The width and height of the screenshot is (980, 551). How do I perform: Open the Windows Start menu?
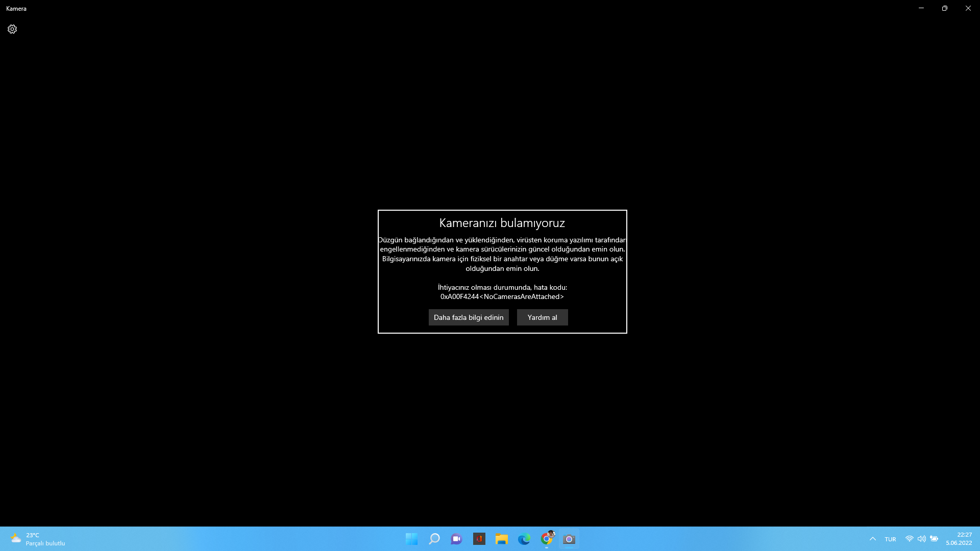coord(411,539)
